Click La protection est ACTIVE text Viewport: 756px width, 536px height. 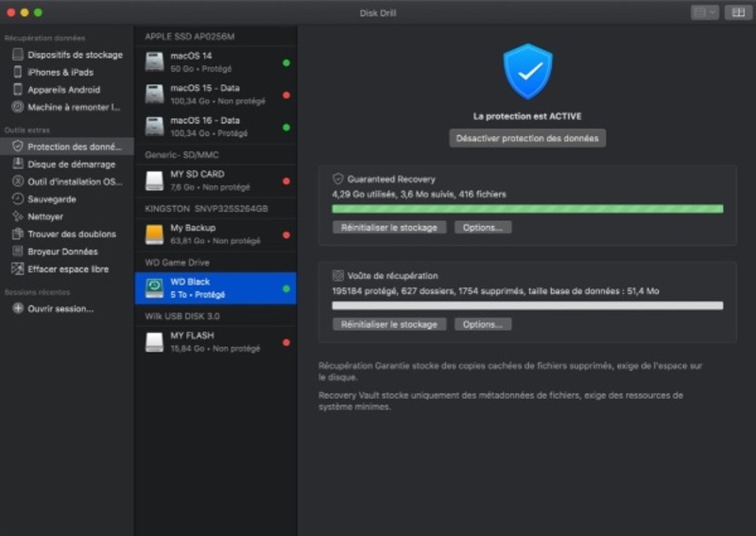click(527, 116)
